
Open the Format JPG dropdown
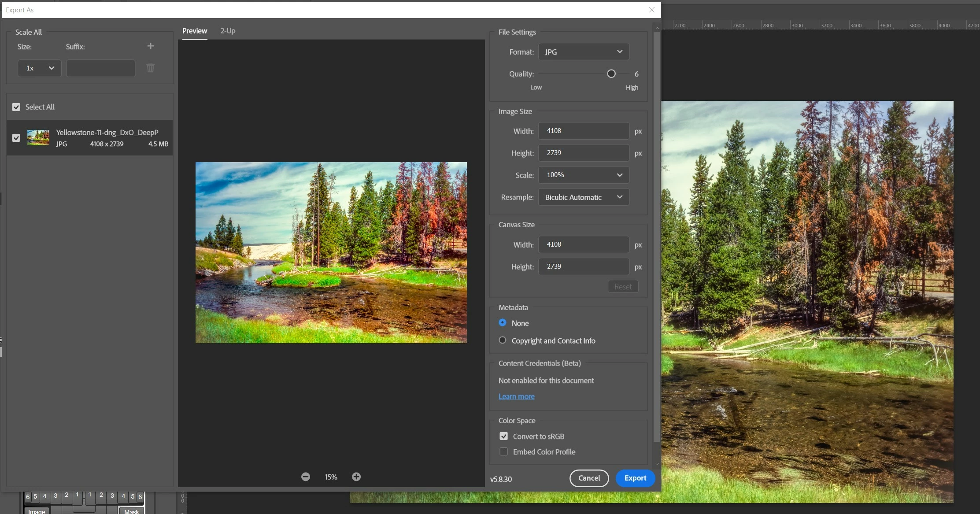click(x=584, y=52)
